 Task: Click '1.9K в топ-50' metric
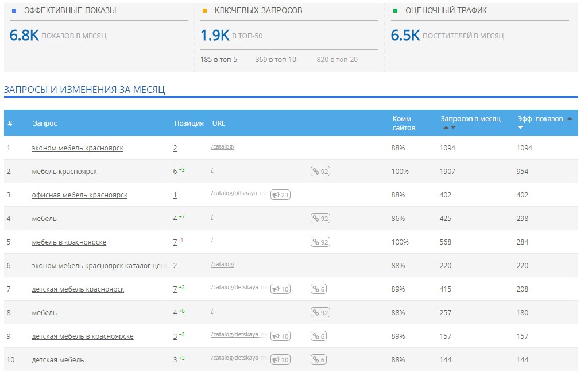tap(231, 36)
